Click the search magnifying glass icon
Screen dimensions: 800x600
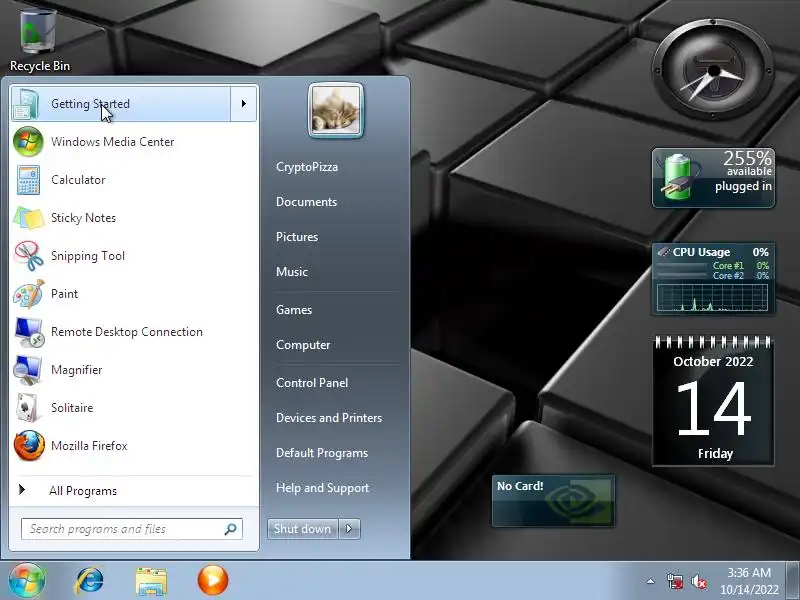(231, 529)
